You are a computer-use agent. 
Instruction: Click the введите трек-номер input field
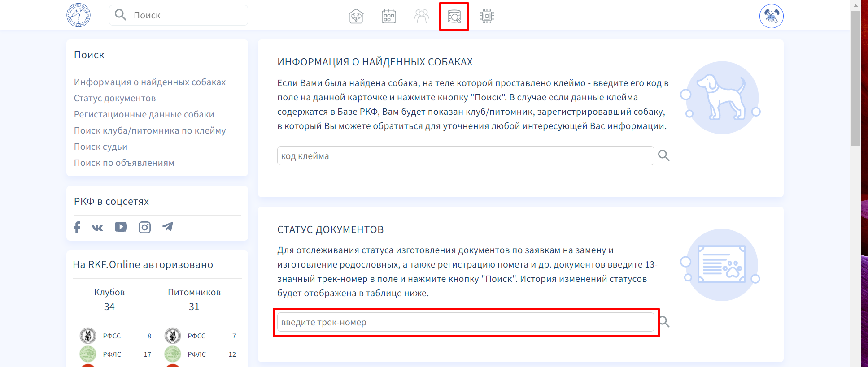click(x=465, y=322)
